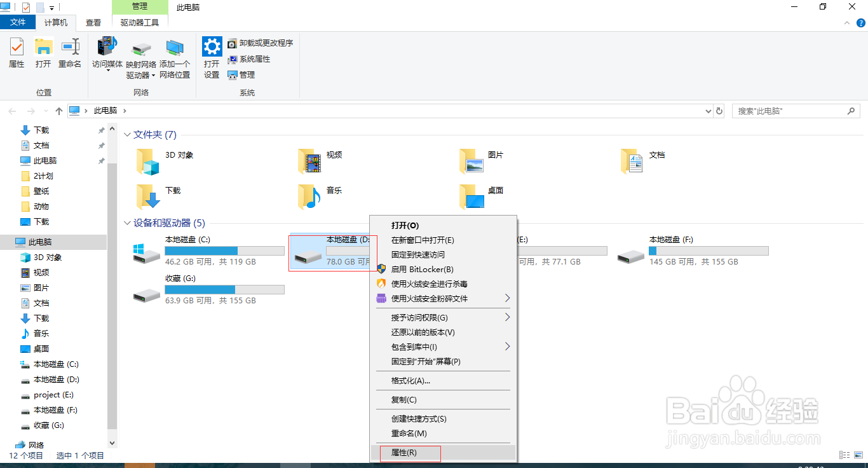The width and height of the screenshot is (868, 468).
Task: Click the 本地磁盘 (C:) usage bar
Action: 224,251
